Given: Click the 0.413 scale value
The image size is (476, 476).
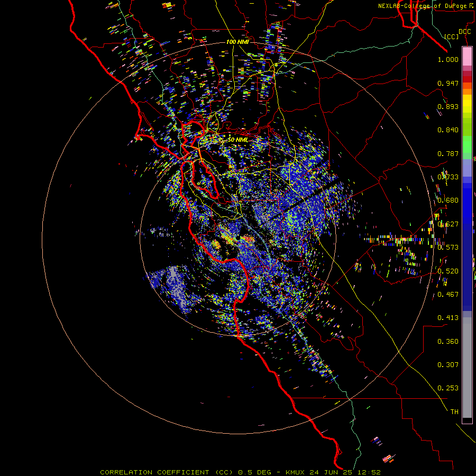Looking at the screenshot, I should click(x=448, y=318).
